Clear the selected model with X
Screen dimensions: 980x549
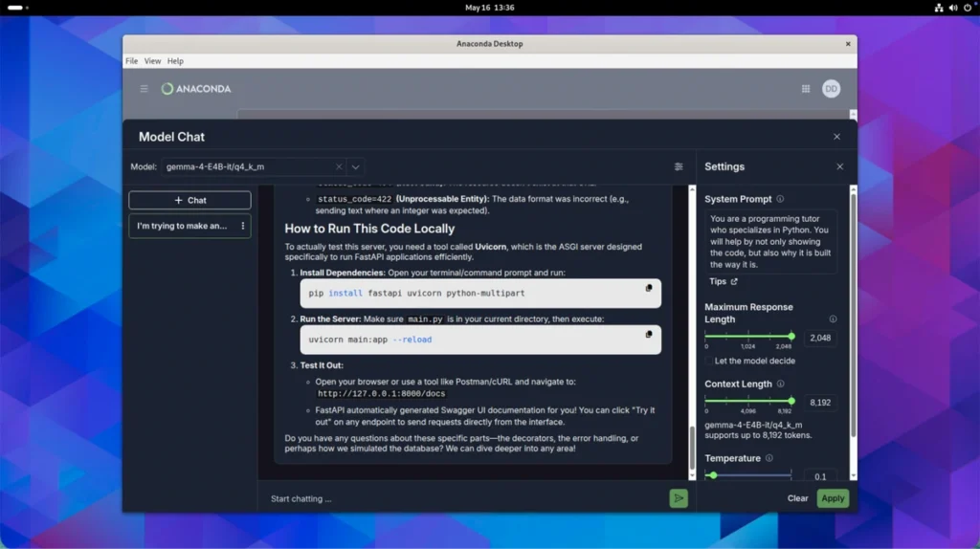339,166
